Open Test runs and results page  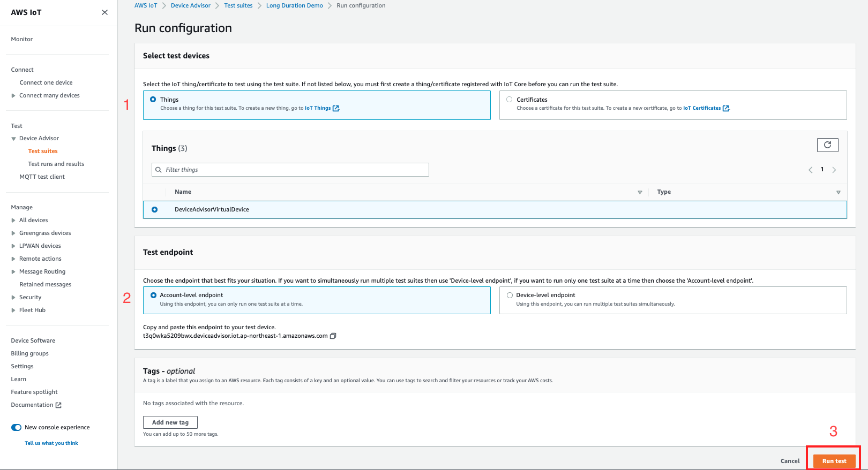[x=56, y=164]
